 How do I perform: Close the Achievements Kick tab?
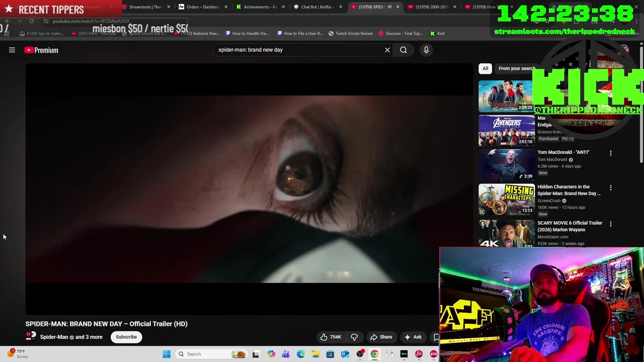tap(283, 7)
